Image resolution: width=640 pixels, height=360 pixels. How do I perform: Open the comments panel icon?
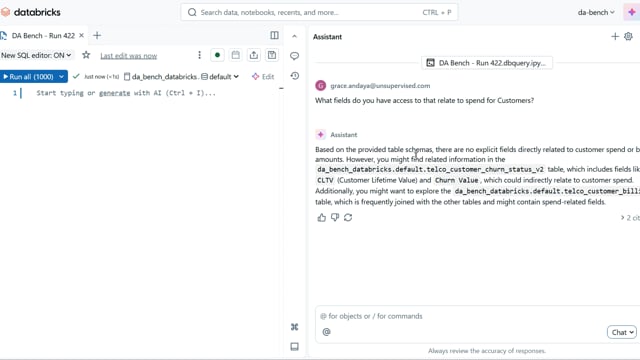(294, 56)
